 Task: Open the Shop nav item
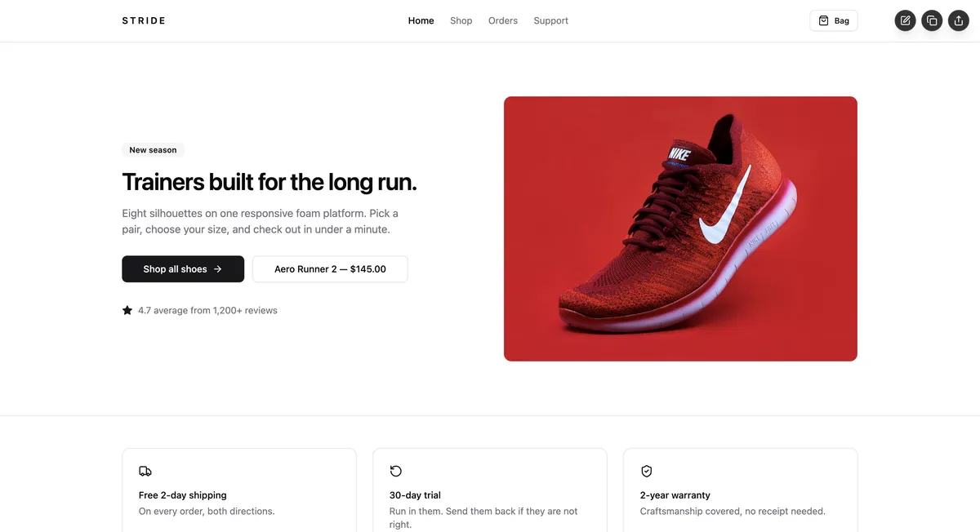coord(461,20)
